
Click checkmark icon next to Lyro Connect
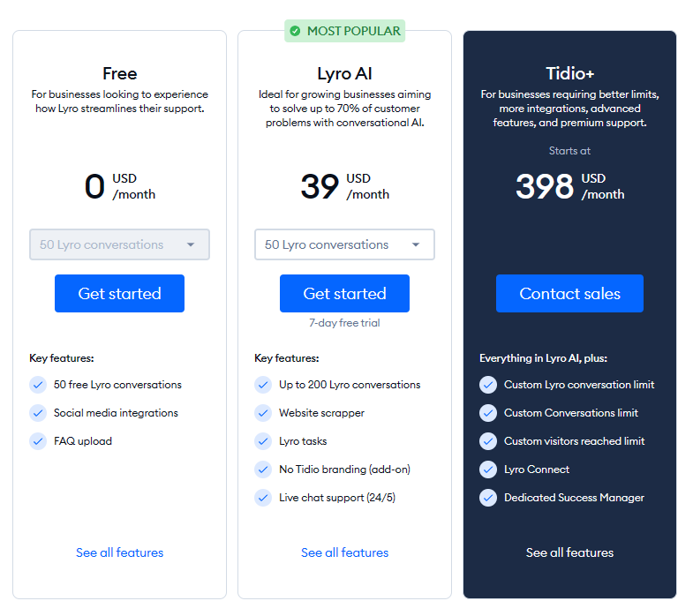click(x=488, y=470)
